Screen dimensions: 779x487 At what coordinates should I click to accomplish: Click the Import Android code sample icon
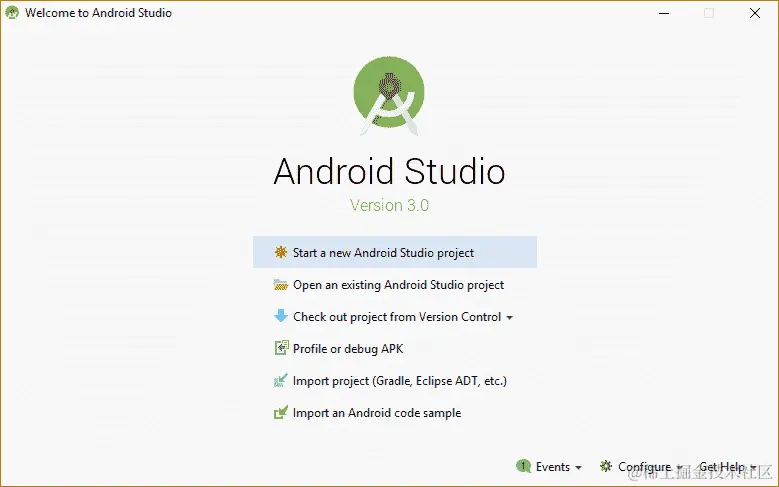tap(281, 412)
